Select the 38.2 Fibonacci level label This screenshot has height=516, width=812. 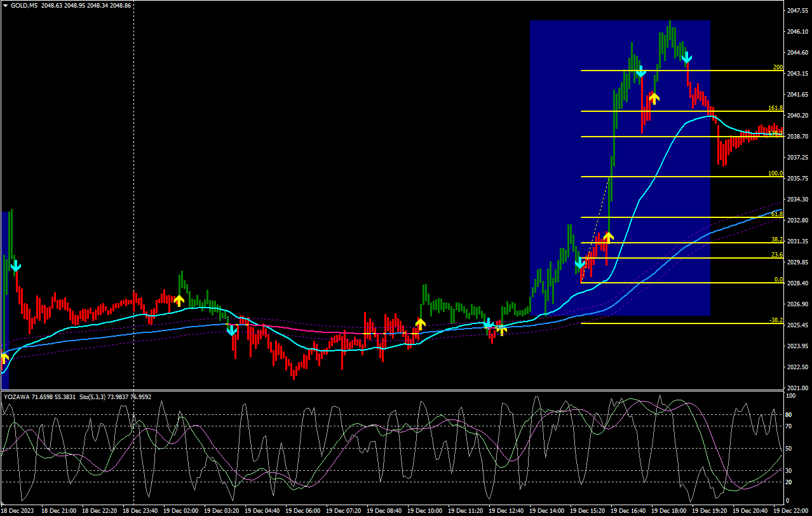click(x=777, y=240)
